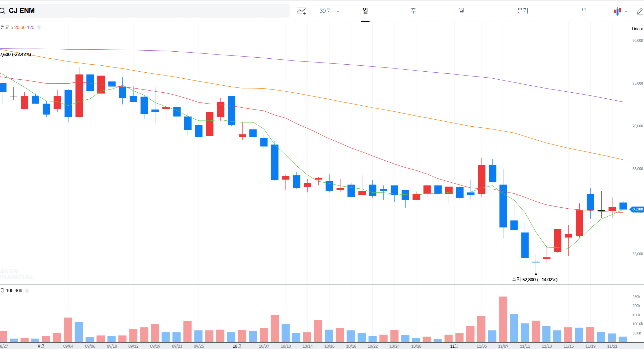
Task: Click the purple 120 moving average label
Action: click(x=31, y=28)
